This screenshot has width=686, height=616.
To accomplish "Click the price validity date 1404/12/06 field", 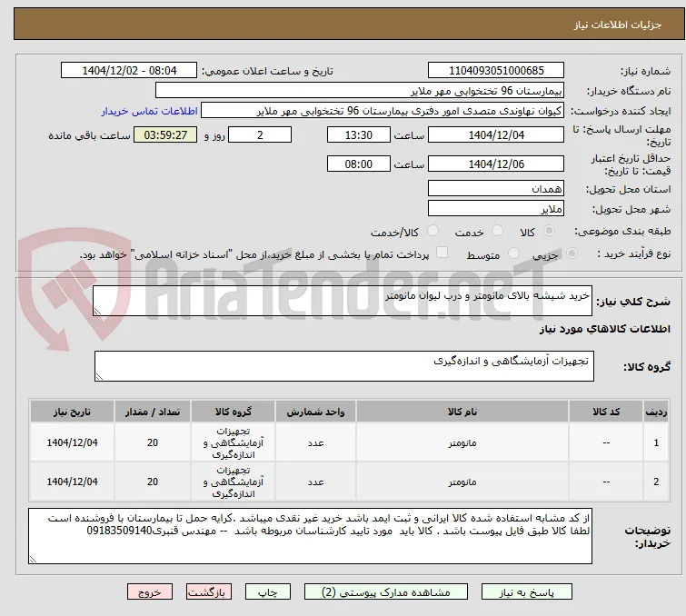I will pos(496,164).
